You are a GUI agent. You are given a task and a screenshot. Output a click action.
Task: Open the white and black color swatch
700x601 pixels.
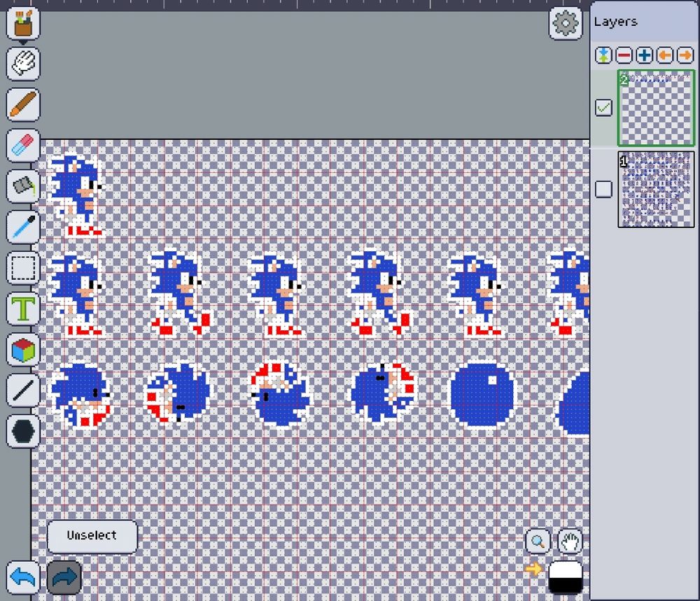tap(566, 577)
